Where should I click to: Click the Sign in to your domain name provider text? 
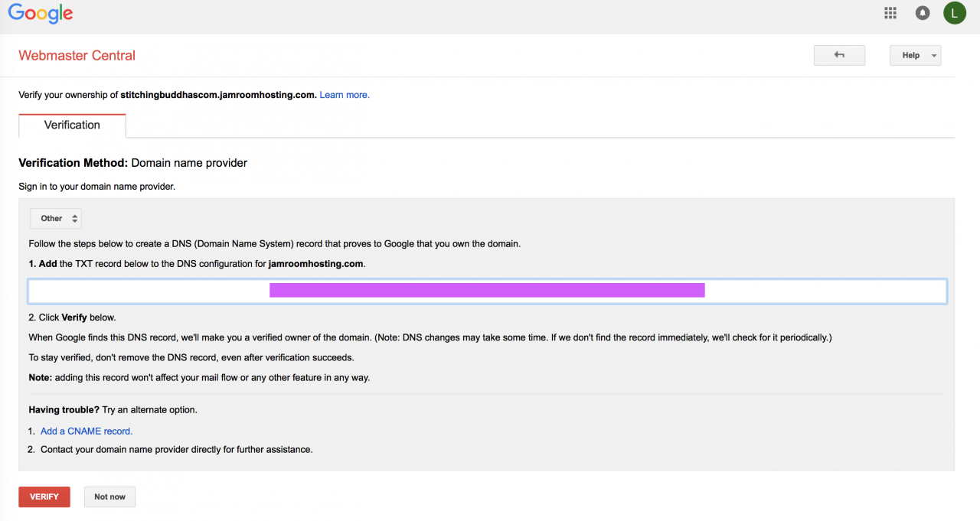[96, 187]
